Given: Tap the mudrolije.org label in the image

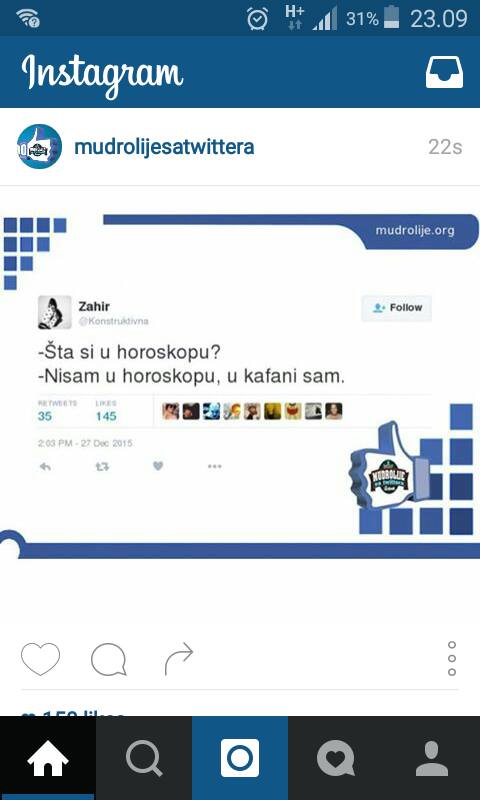Looking at the screenshot, I should (x=415, y=230).
